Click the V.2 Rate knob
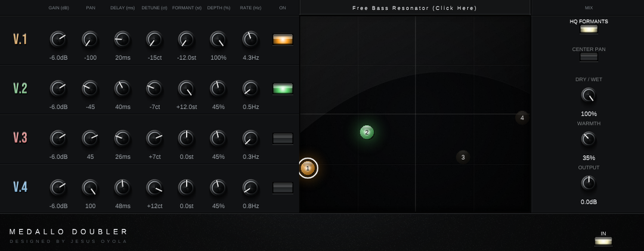 [250, 89]
